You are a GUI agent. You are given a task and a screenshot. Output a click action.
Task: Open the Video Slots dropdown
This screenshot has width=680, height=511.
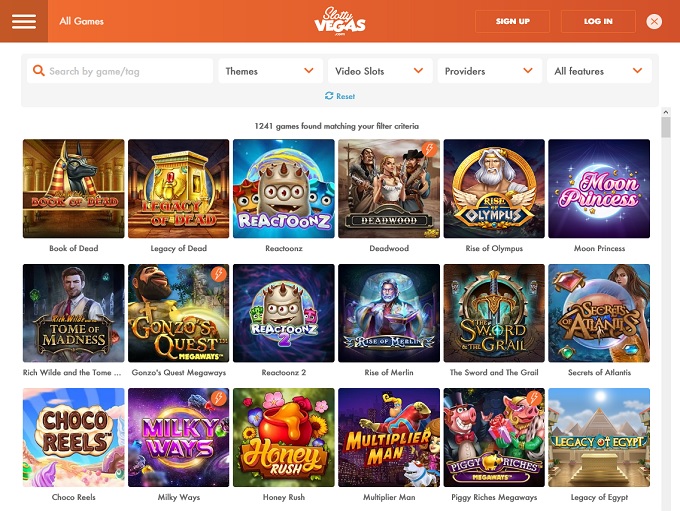380,71
